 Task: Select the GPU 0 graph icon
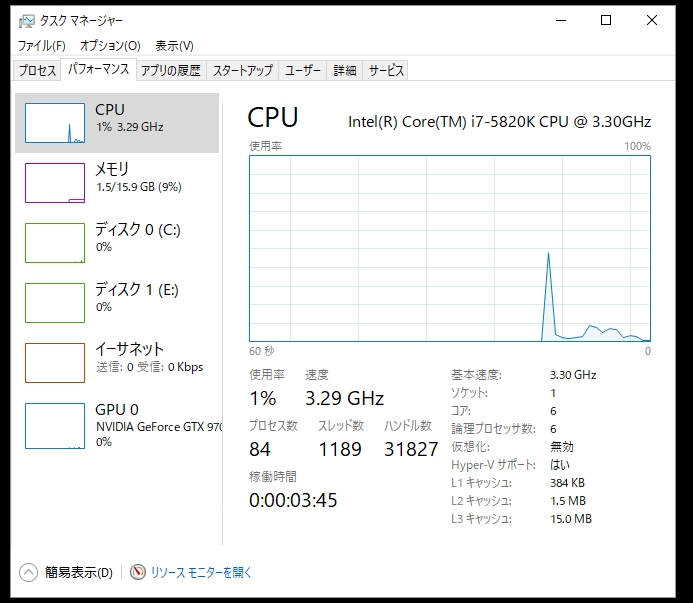tap(55, 425)
